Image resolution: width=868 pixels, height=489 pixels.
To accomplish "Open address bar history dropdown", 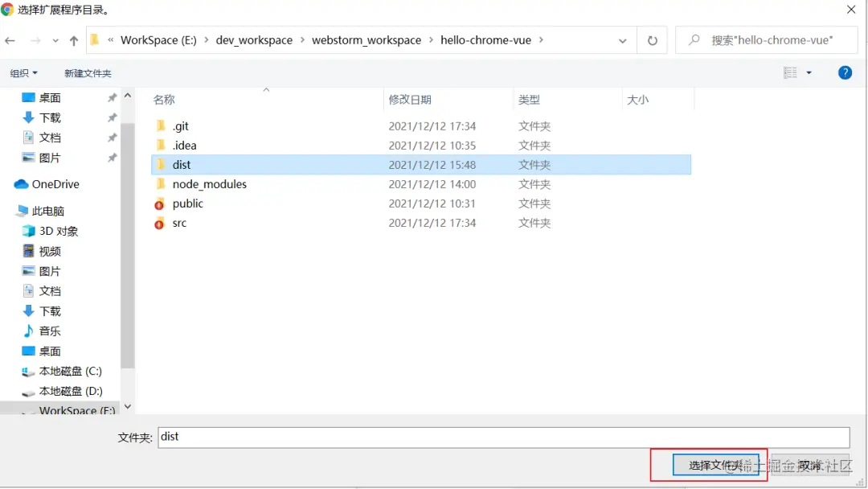I will pyautogui.click(x=623, y=41).
